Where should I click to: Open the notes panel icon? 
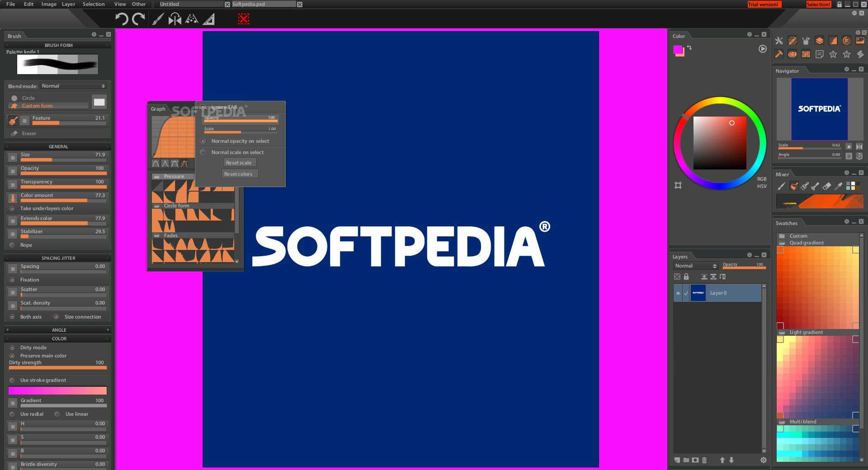(820, 54)
